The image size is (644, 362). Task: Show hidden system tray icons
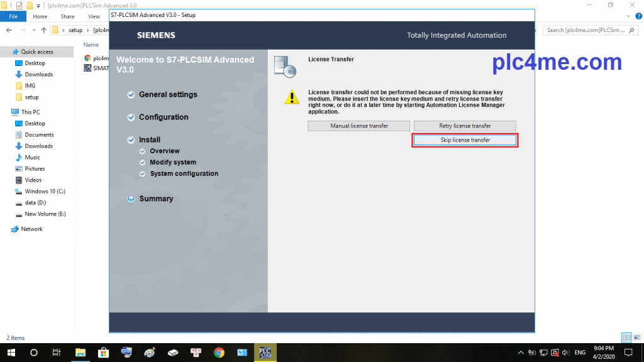point(521,353)
